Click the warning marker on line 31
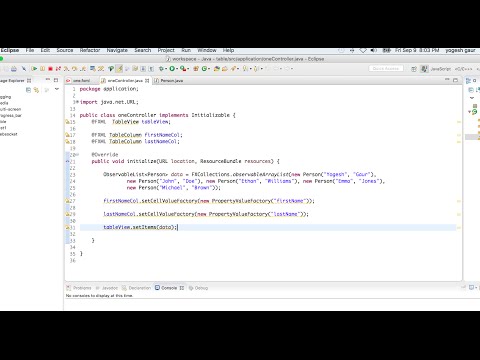This screenshot has width=480, height=360. (67, 227)
